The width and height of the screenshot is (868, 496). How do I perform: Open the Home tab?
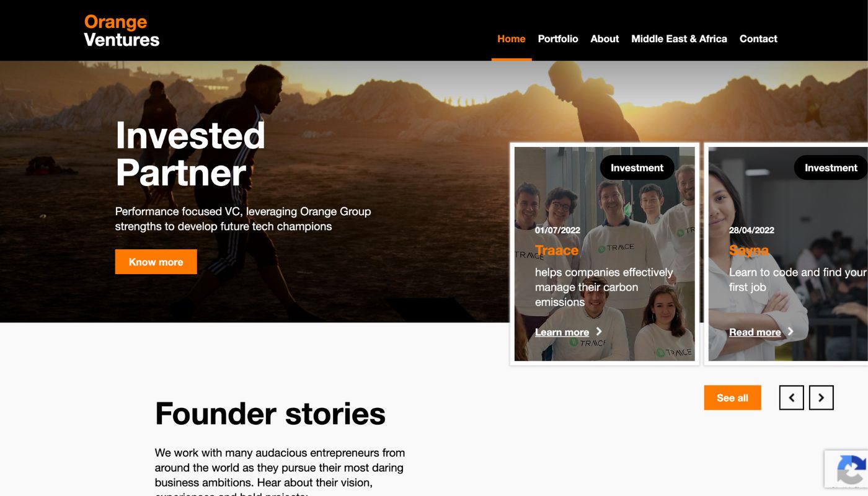coord(511,38)
